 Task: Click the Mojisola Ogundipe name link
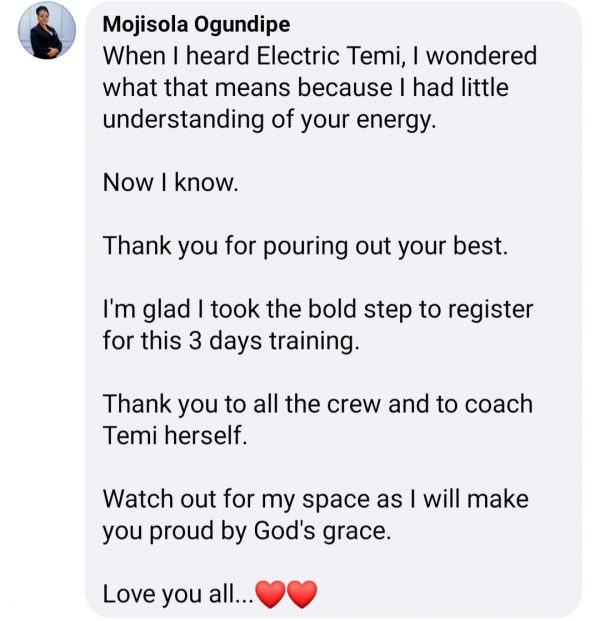(196, 25)
